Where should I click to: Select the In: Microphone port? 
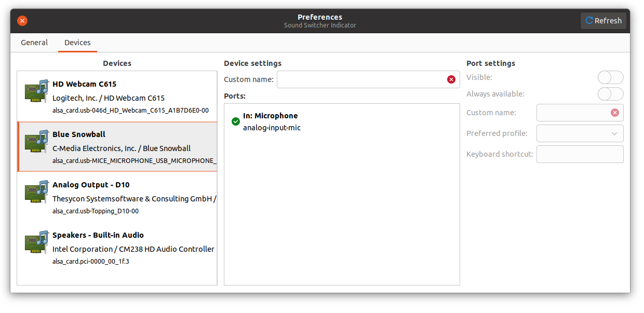pyautogui.click(x=342, y=121)
